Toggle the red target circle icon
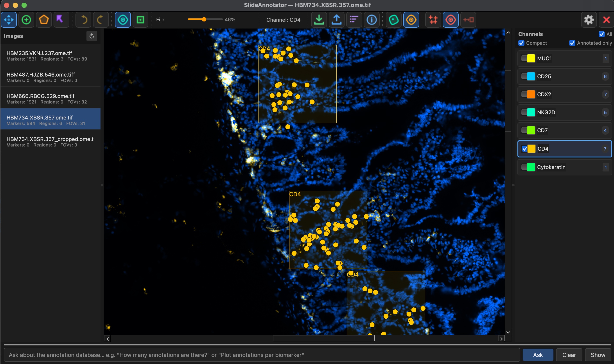The height and width of the screenshot is (364, 614). click(451, 20)
